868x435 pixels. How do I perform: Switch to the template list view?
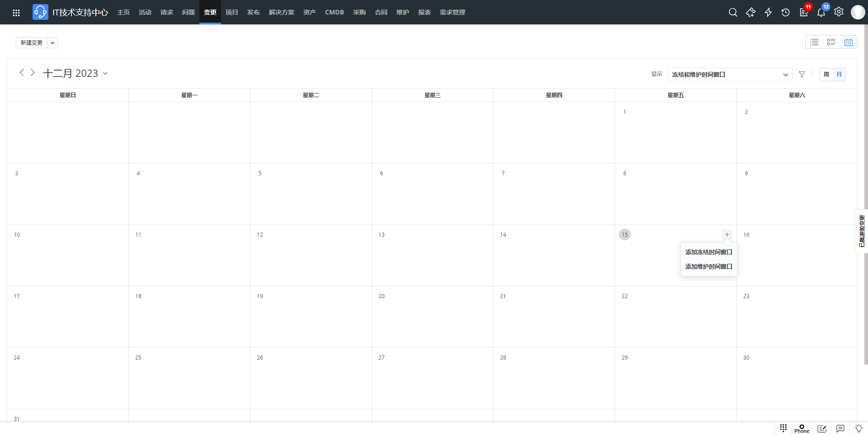pyautogui.click(x=831, y=42)
